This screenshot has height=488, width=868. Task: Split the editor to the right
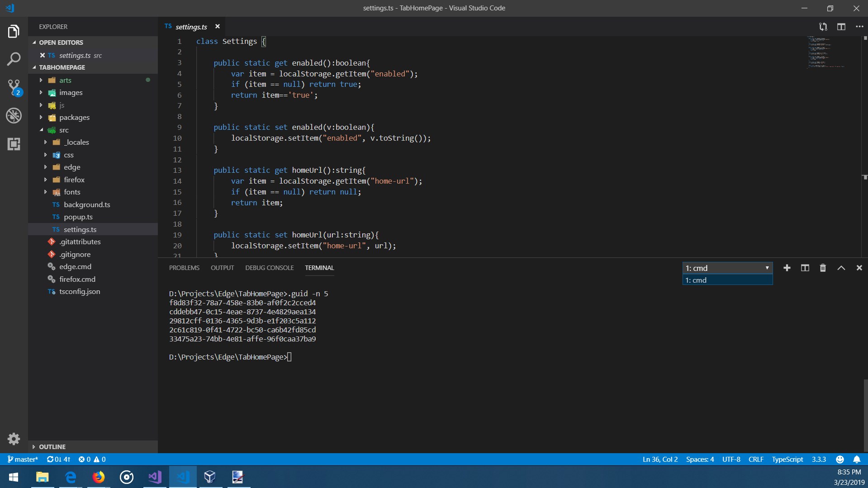click(x=841, y=27)
